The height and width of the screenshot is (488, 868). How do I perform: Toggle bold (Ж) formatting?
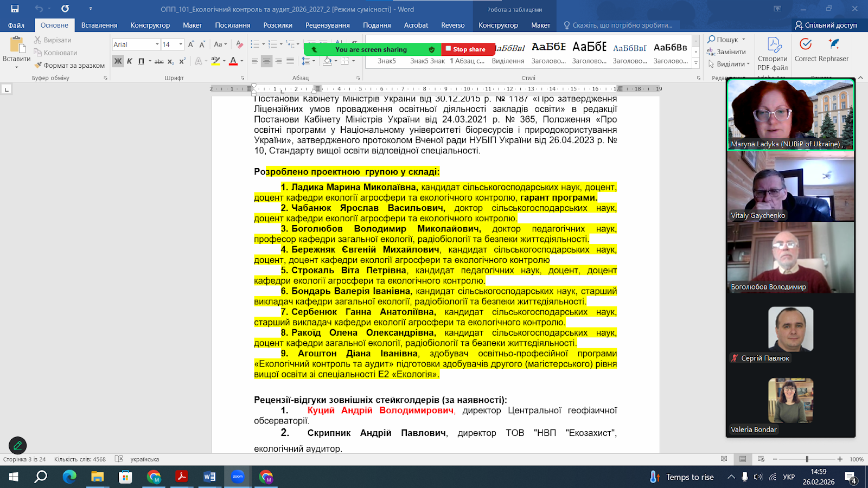click(118, 61)
